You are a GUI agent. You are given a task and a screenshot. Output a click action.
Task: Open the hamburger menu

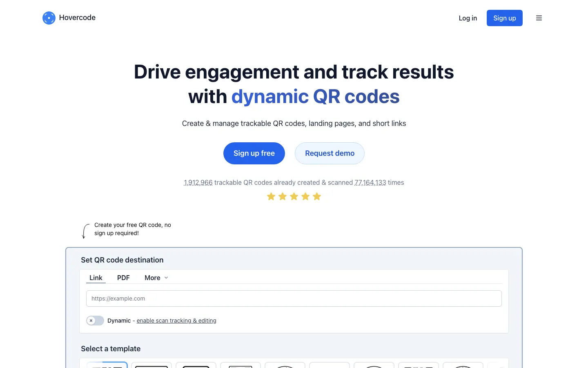point(539,18)
